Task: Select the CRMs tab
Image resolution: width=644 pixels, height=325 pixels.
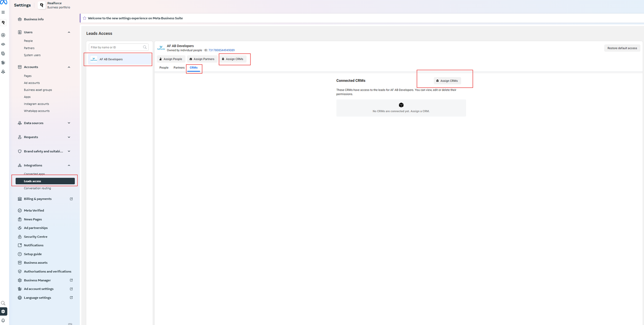Action: click(x=194, y=68)
